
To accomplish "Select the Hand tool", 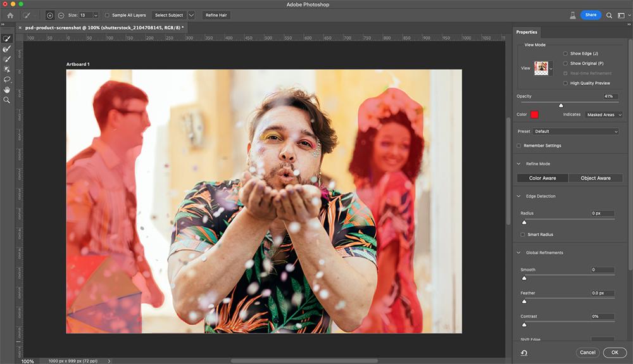I will 7,90.
